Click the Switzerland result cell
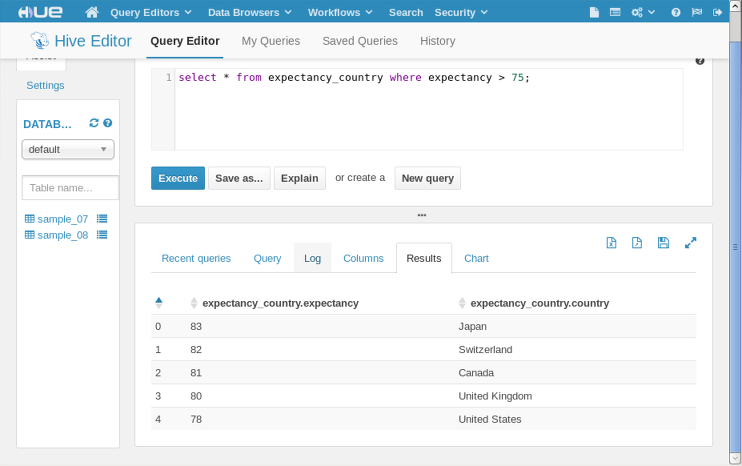742x466 pixels. (x=485, y=350)
